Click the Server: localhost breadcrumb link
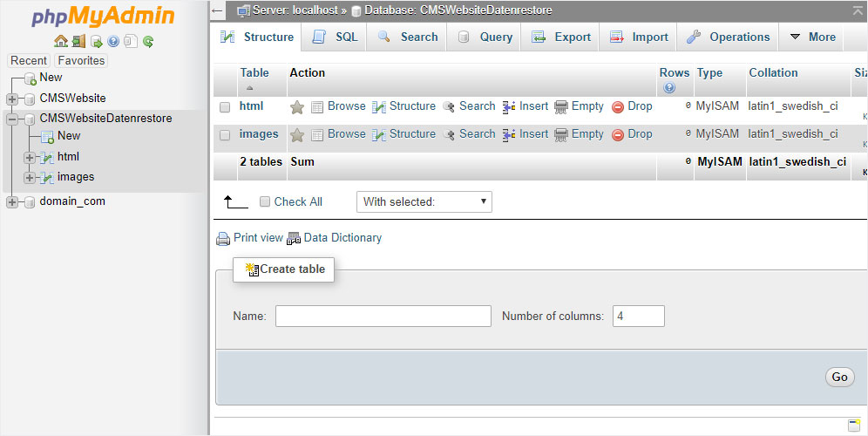The width and height of the screenshot is (868, 436). pos(295,10)
